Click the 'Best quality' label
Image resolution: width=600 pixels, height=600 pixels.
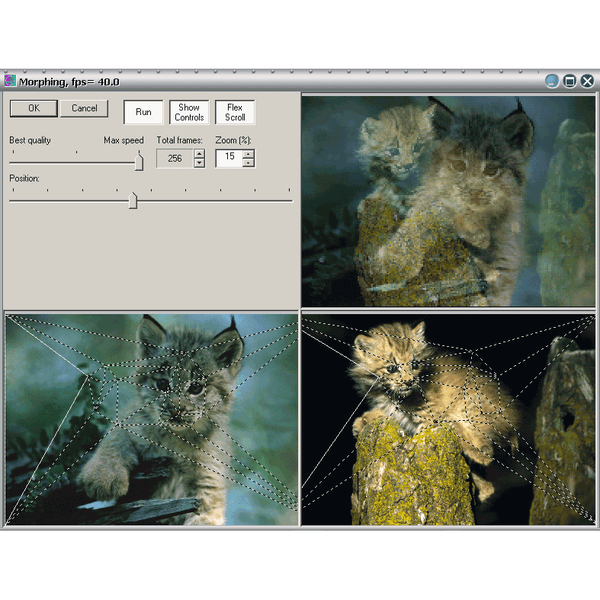coord(30,140)
